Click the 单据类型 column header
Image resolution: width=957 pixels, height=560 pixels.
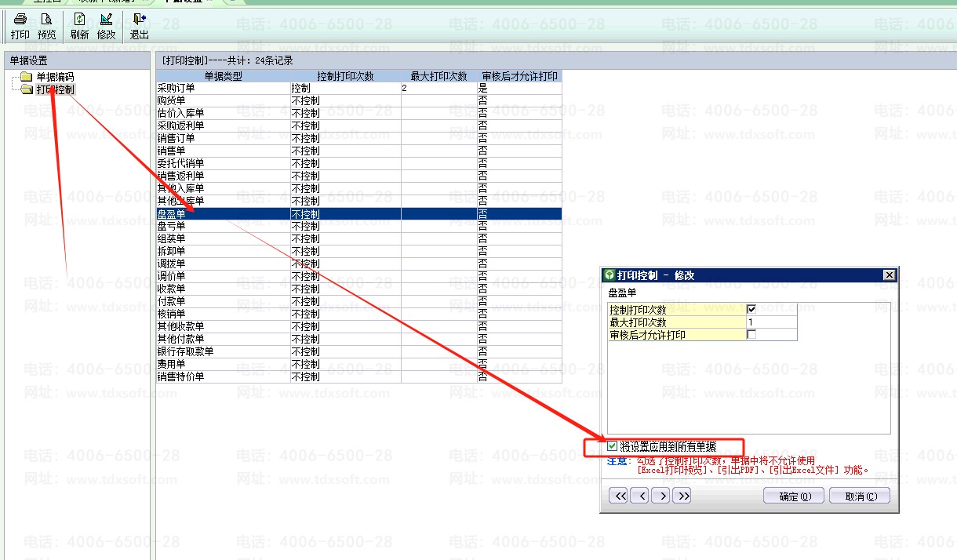point(223,76)
